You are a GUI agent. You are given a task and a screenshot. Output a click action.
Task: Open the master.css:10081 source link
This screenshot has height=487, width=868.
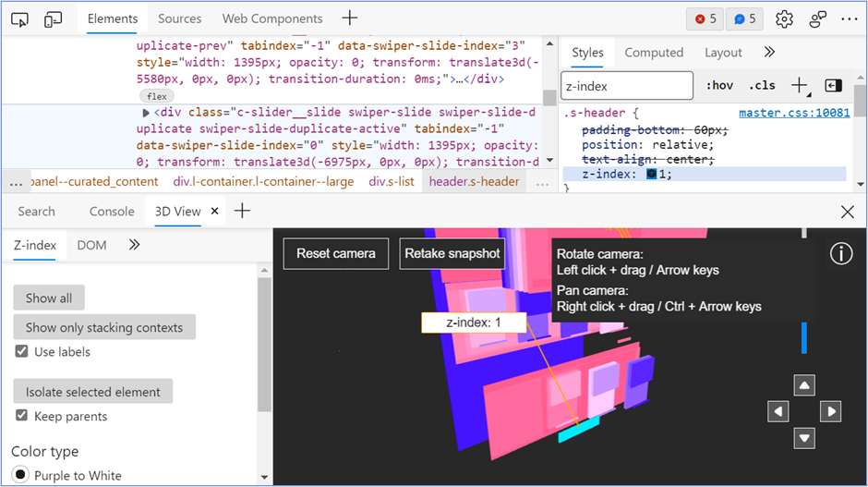[x=794, y=113]
